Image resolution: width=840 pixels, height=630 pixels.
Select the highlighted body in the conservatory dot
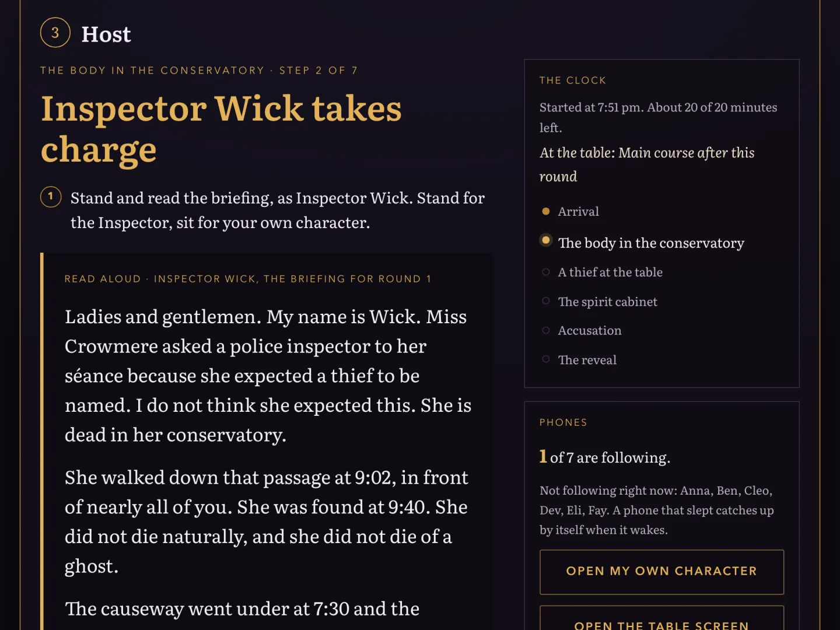pyautogui.click(x=545, y=240)
